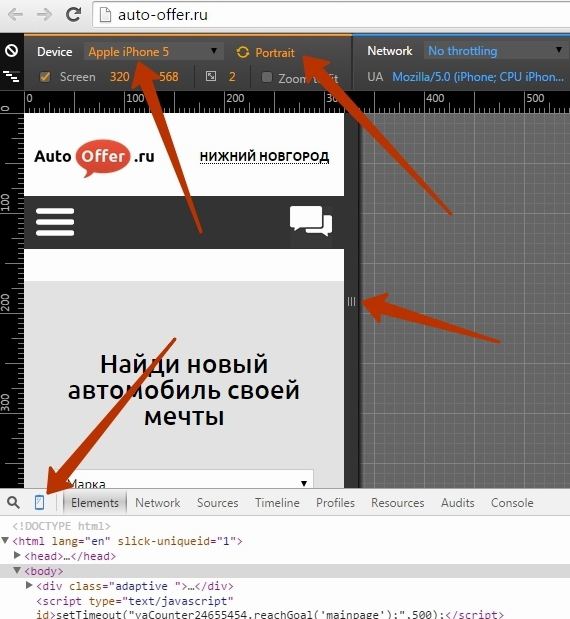Click the Найди новый автомобиль своей мечты heading

[184, 390]
